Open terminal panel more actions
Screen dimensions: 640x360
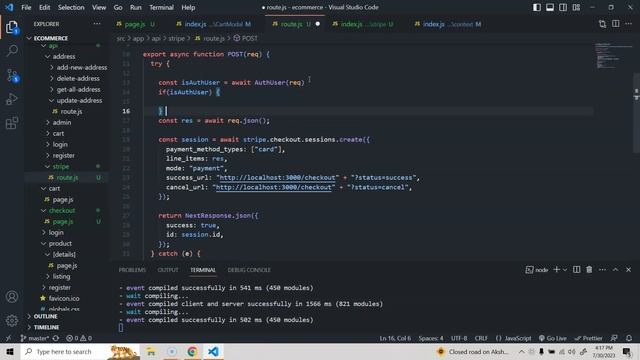(602, 270)
